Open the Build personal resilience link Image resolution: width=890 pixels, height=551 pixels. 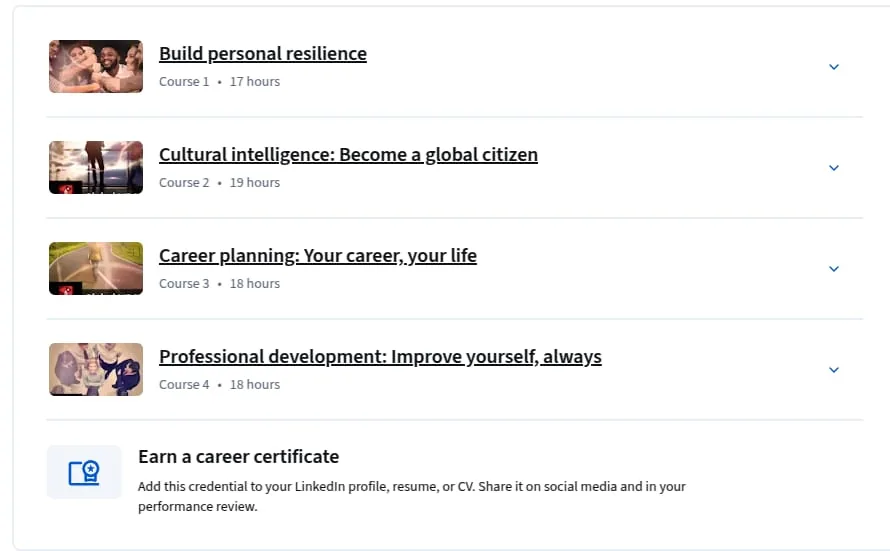coord(263,53)
